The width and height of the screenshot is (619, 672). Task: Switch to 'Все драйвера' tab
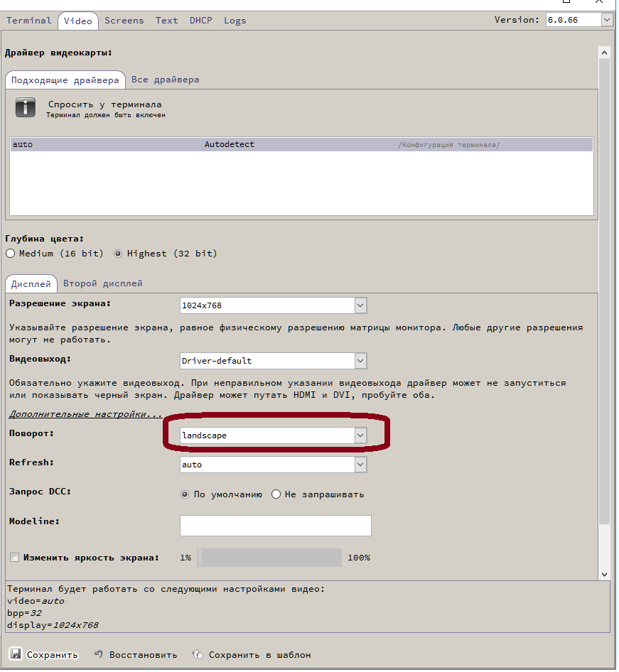coord(165,80)
